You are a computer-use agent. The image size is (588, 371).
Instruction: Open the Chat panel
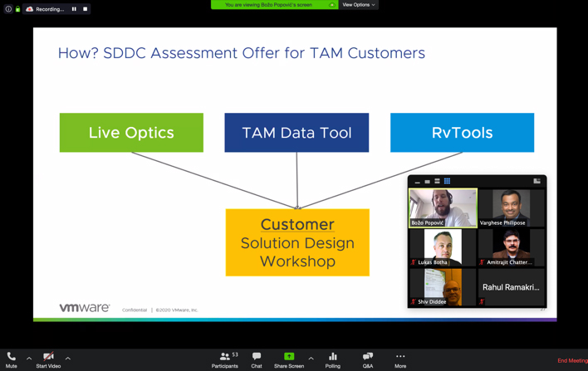[x=257, y=359]
